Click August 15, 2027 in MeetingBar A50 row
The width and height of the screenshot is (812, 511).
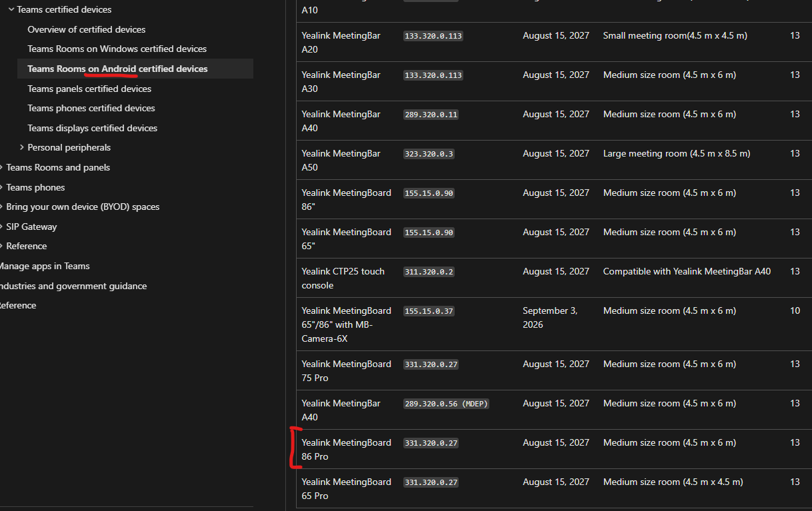tap(556, 153)
